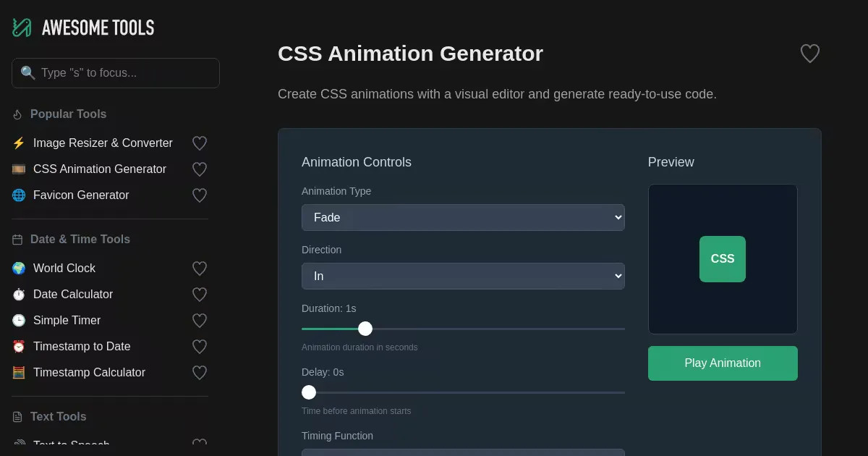
Task: Open the Animation Type dropdown
Action: click(x=463, y=217)
